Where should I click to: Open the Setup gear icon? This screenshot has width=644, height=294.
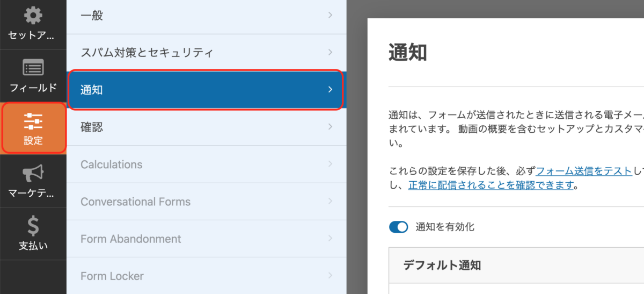pos(33,16)
